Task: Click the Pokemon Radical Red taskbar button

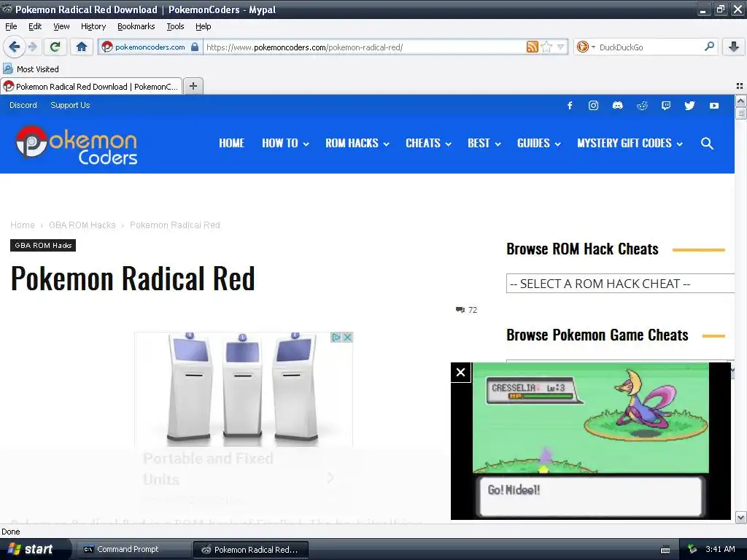Action: 251,549
